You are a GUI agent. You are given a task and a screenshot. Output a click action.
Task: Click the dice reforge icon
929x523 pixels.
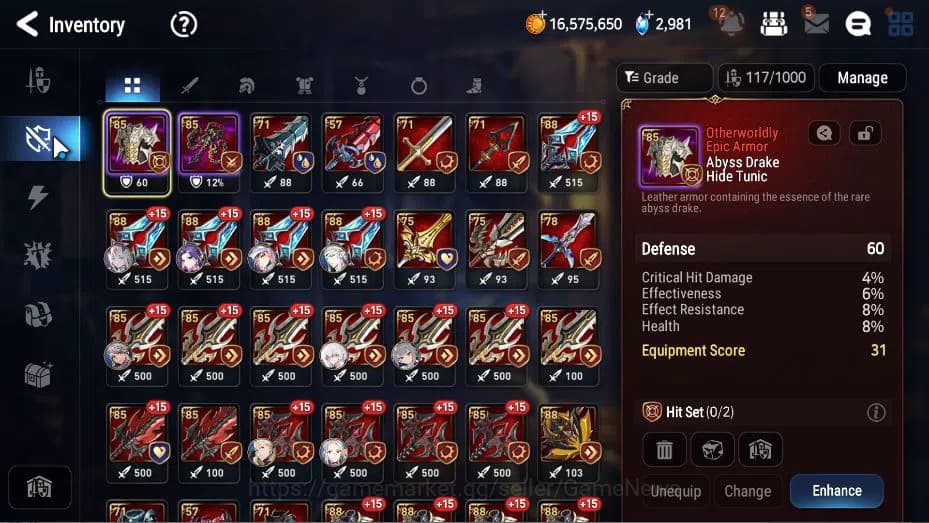point(712,450)
